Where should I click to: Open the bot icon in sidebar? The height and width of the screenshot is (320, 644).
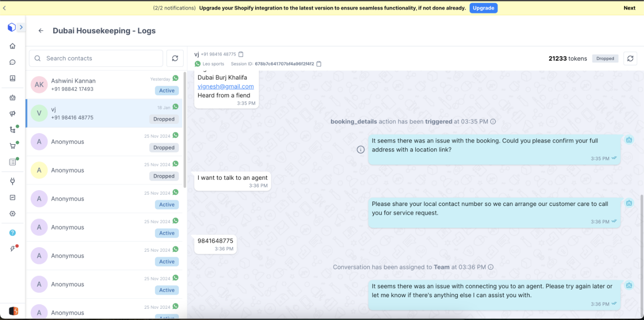(13, 97)
